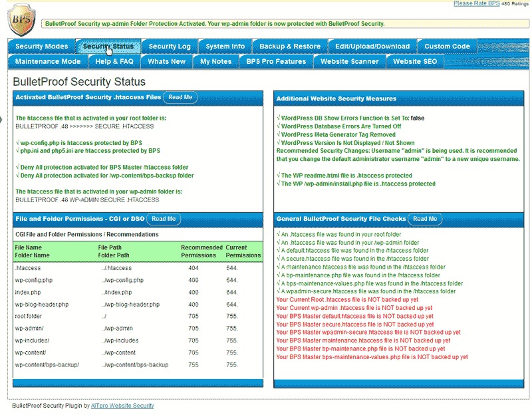View BPS Pro Features tab
The width and height of the screenshot is (532, 415).
[276, 62]
